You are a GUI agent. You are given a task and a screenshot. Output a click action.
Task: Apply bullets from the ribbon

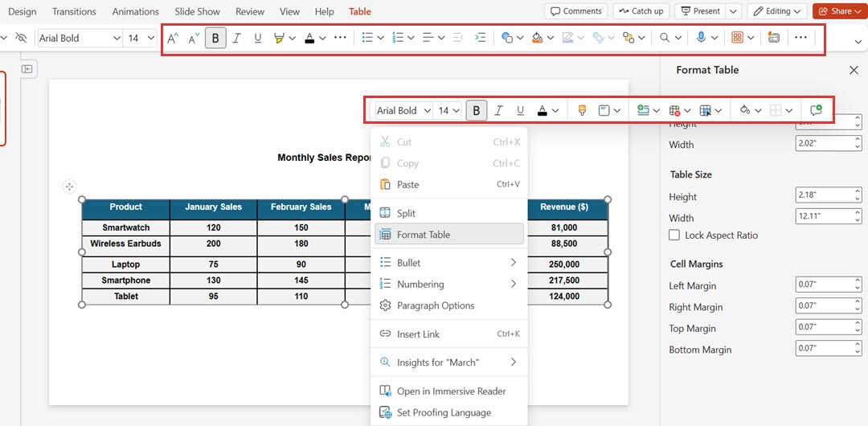(x=367, y=38)
